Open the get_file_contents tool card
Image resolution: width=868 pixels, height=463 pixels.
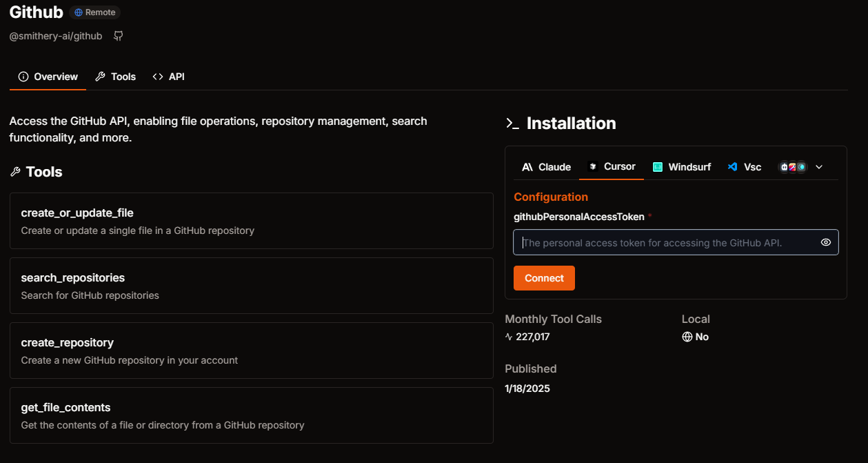click(x=252, y=415)
